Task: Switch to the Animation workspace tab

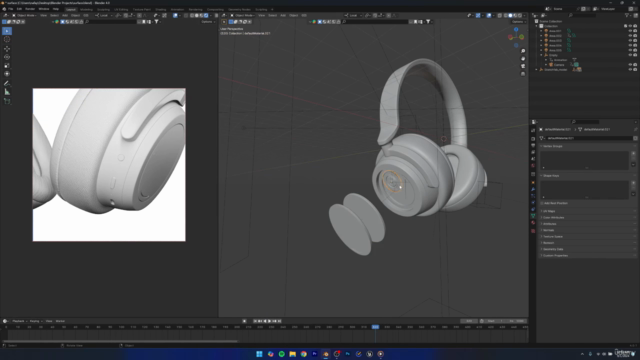Action: pos(177,9)
